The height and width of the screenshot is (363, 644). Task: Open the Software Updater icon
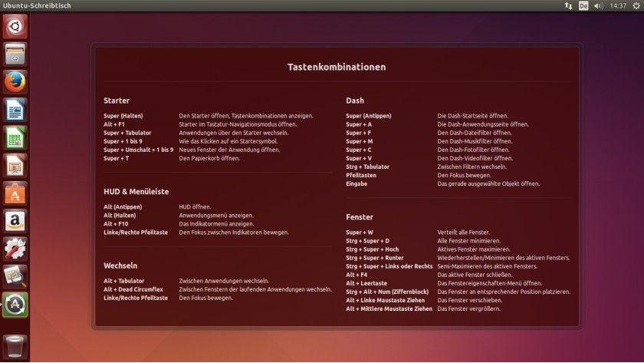coord(15,305)
